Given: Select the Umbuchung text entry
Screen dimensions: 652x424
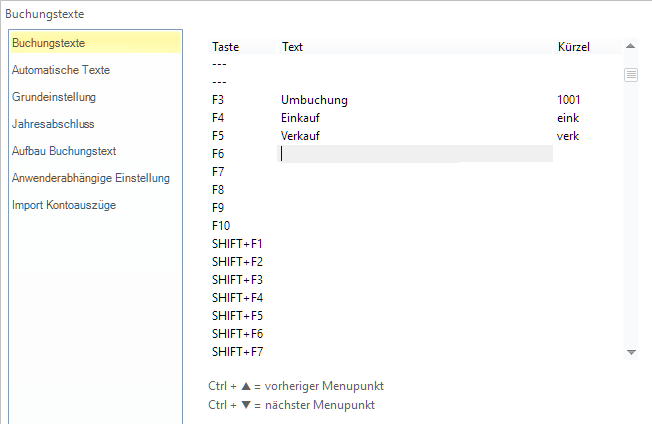Looking at the screenshot, I should pos(314,100).
